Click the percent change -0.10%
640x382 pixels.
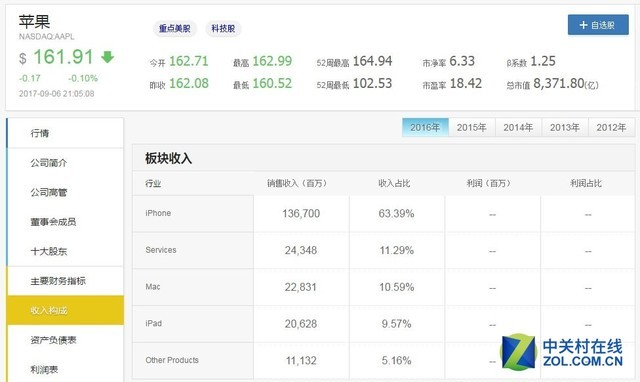83,78
